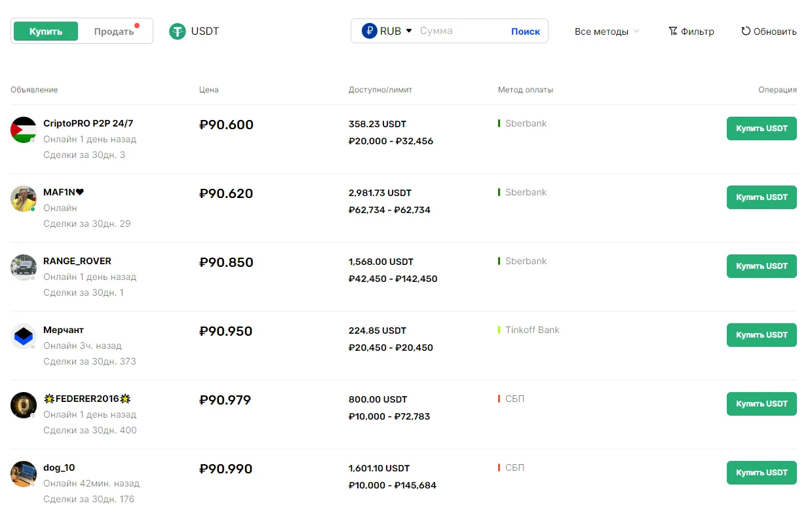Expand the RUB currency dropdown arrow
Viewport: 812px width, 516px height.
click(x=409, y=31)
